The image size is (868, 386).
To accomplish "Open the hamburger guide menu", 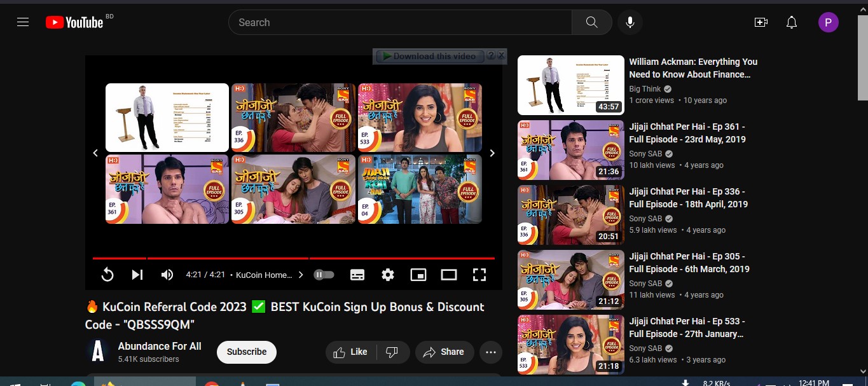I will point(23,22).
